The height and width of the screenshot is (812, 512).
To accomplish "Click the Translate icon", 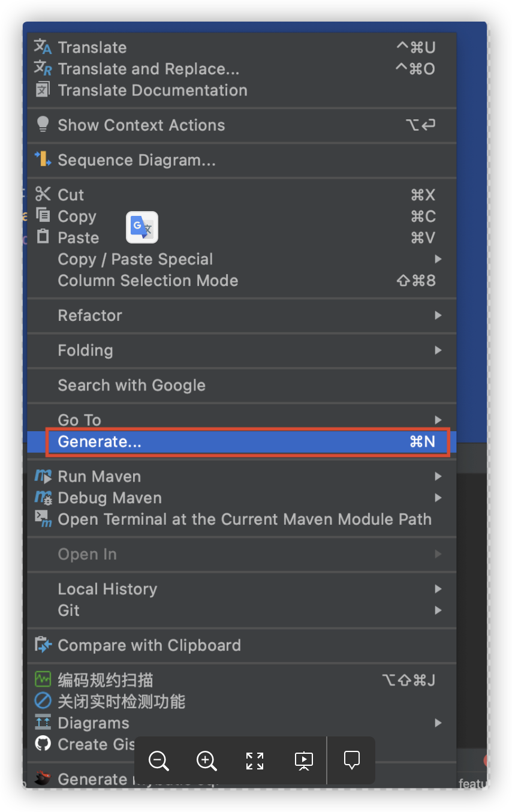I will pyautogui.click(x=43, y=47).
